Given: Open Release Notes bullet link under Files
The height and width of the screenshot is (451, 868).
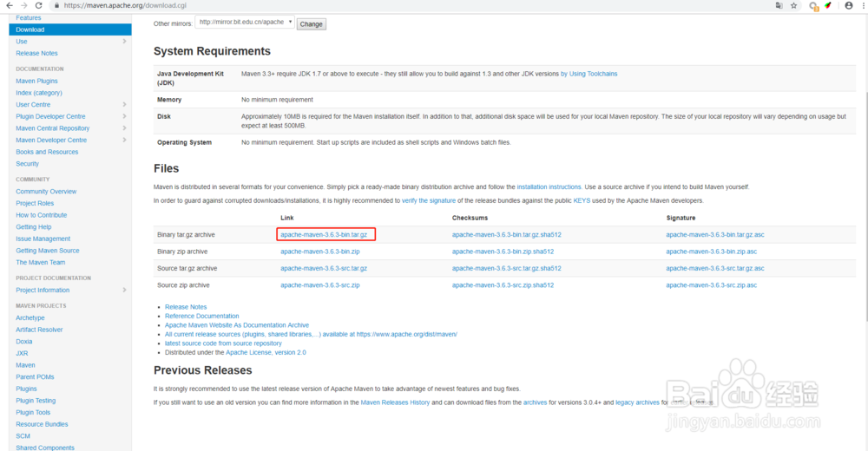Looking at the screenshot, I should pyautogui.click(x=186, y=307).
